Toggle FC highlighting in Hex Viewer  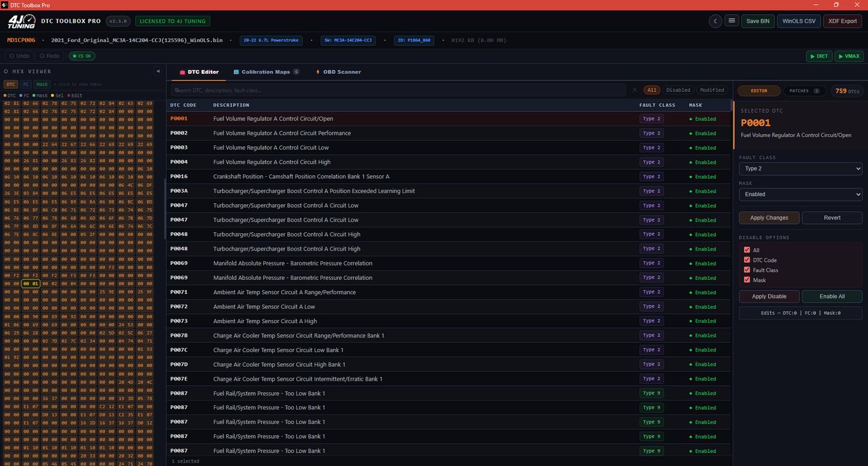tap(26, 85)
